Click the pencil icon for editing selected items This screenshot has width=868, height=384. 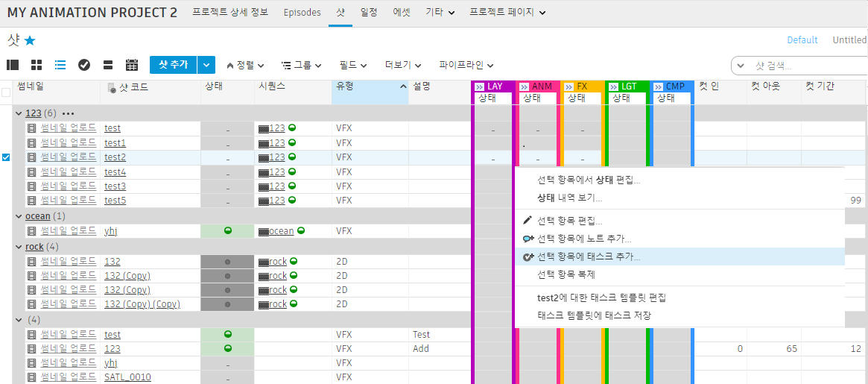[x=527, y=221]
